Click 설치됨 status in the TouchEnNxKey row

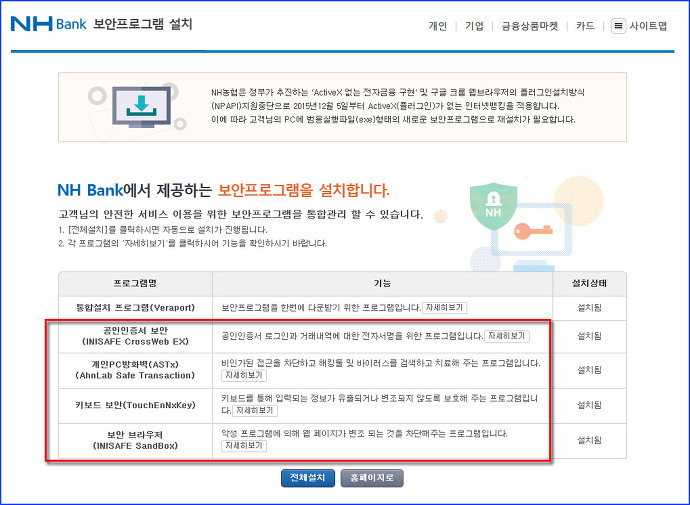tap(590, 406)
